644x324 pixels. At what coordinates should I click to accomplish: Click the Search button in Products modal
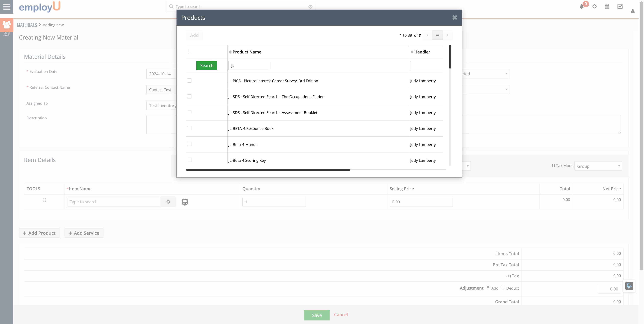pos(206,65)
